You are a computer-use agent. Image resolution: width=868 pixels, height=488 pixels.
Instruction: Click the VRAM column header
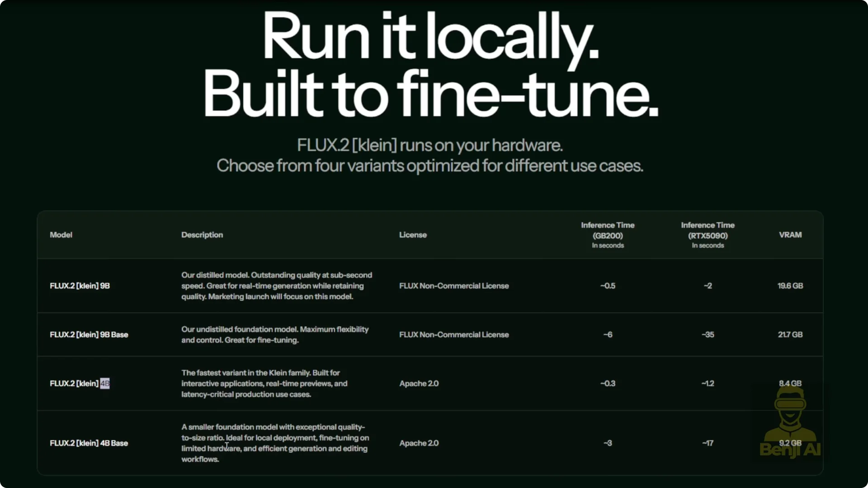tap(790, 235)
